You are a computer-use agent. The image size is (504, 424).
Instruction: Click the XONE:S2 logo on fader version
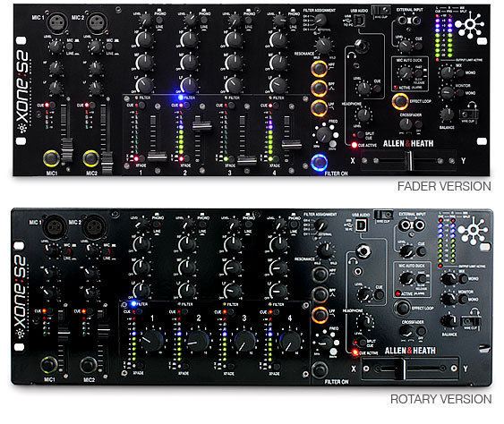23,91
